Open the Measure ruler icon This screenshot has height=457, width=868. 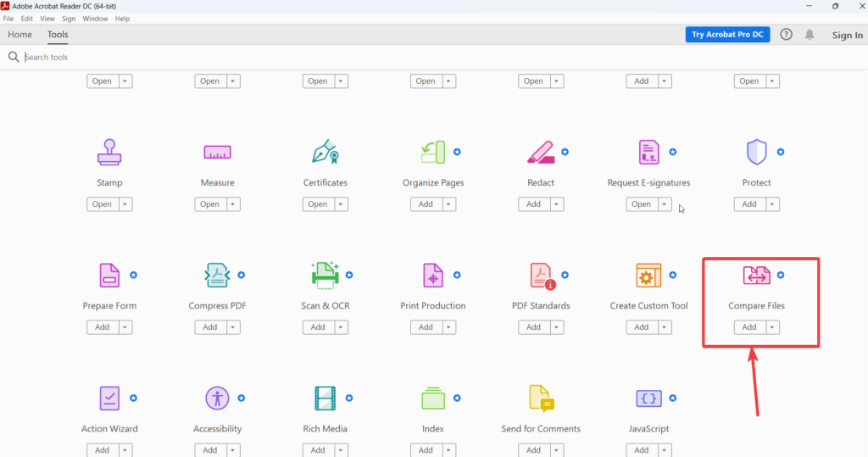[217, 153]
